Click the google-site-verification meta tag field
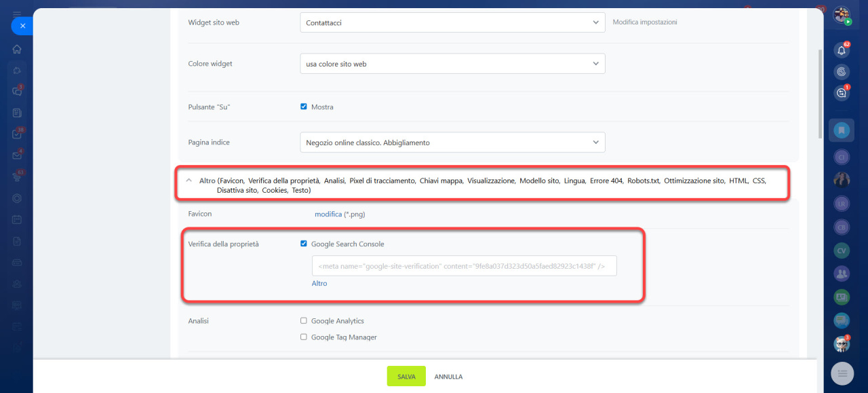The image size is (868, 393). 464,266
